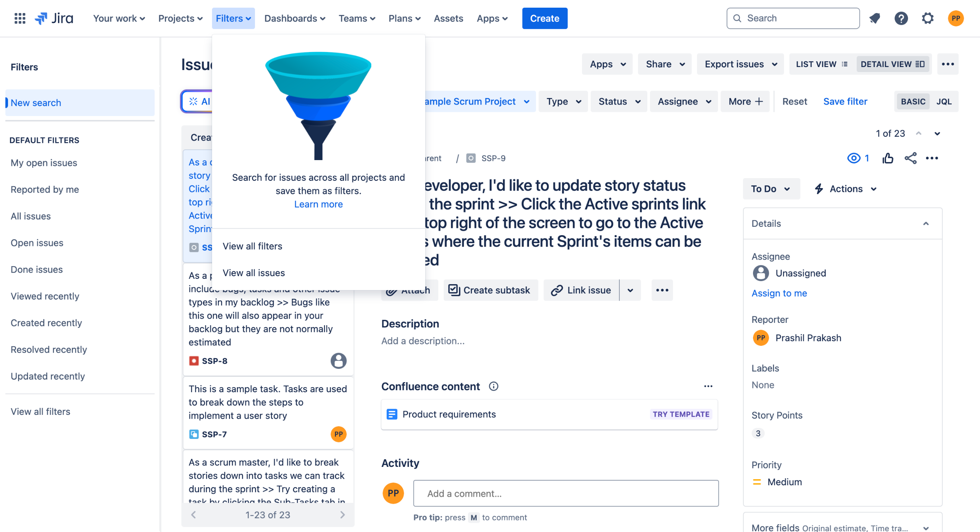Click the thumbs-up vote icon
The width and height of the screenshot is (980, 532).
click(888, 158)
